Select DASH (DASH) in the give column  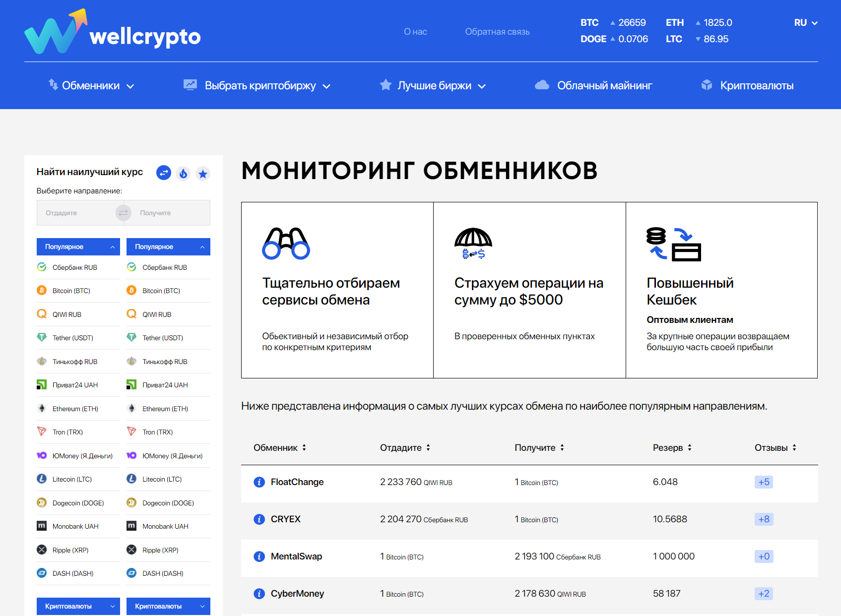click(x=78, y=573)
